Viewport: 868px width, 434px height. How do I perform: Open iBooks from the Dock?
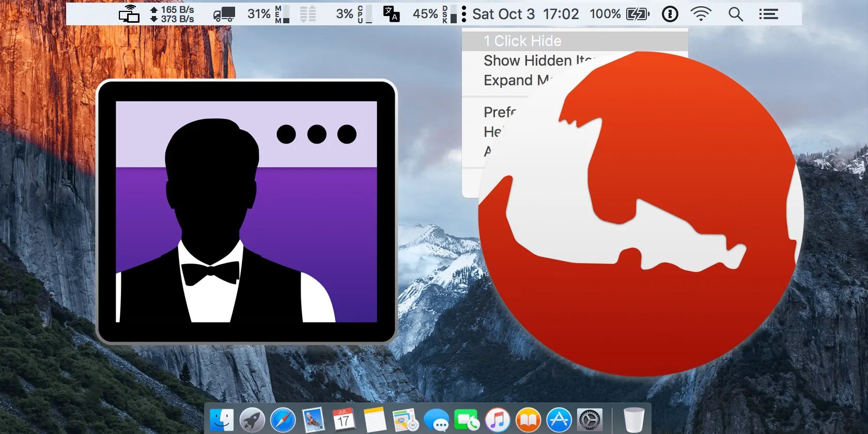point(528,420)
